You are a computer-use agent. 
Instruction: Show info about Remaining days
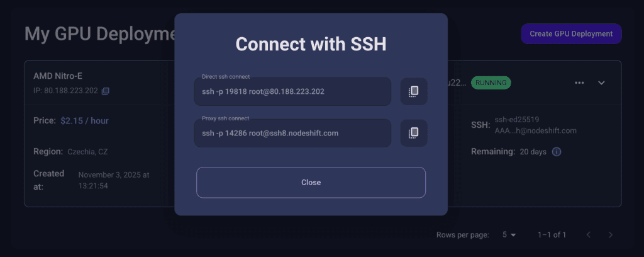(x=557, y=152)
